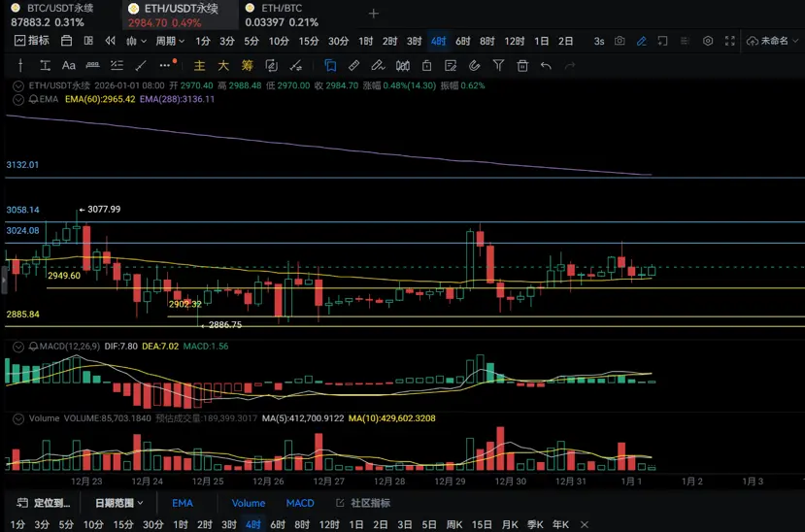The image size is (805, 532).
Task: Toggle the lock drawings icon
Action: (426, 65)
